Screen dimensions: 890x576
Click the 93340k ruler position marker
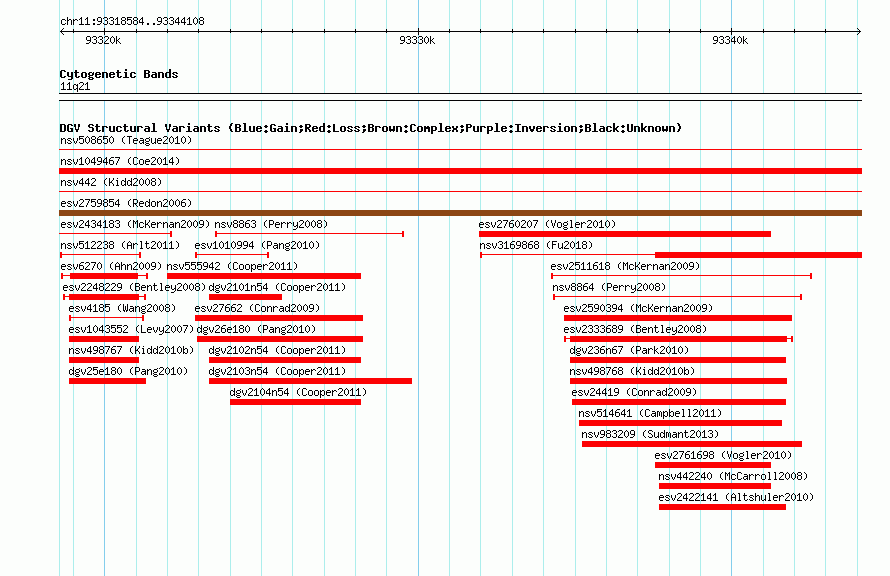[730, 40]
